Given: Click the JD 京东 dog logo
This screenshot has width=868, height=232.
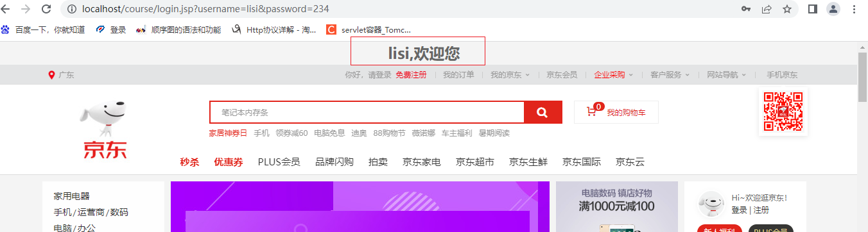Looking at the screenshot, I should click(105, 130).
